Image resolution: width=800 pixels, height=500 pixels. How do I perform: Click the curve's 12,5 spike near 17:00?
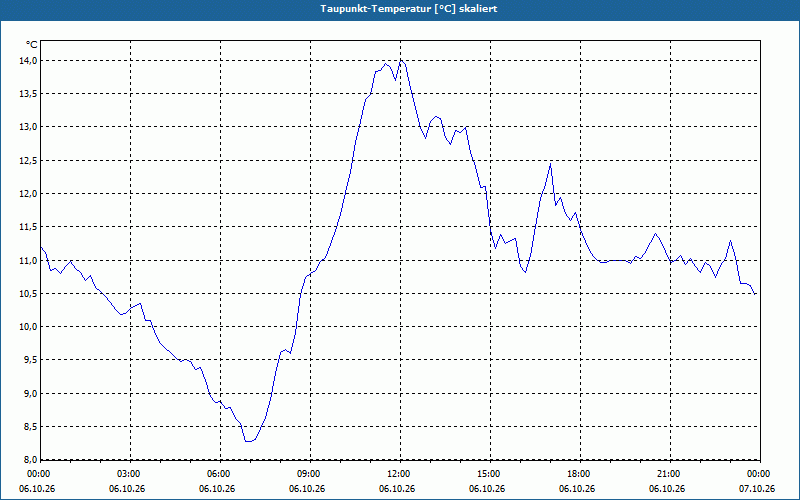[551, 164]
